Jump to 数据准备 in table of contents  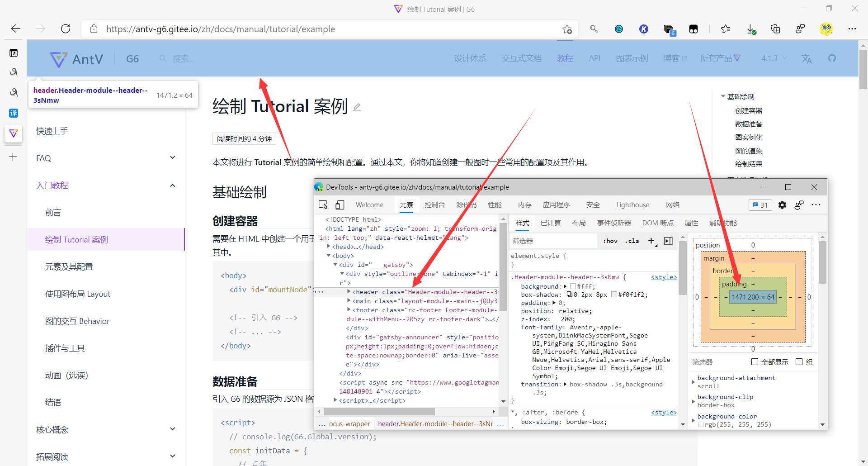749,124
